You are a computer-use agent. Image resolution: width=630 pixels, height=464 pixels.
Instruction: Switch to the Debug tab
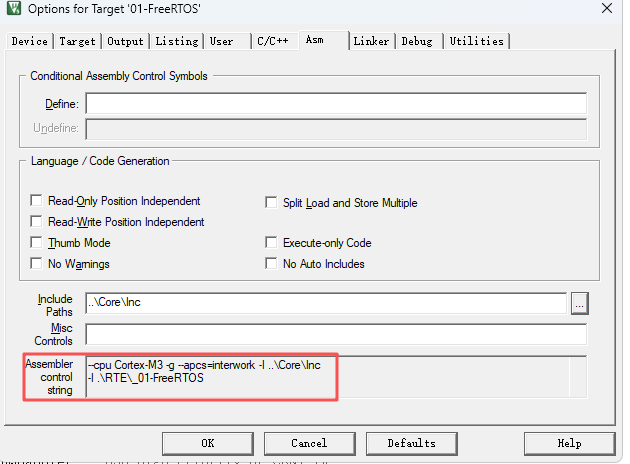(x=417, y=41)
